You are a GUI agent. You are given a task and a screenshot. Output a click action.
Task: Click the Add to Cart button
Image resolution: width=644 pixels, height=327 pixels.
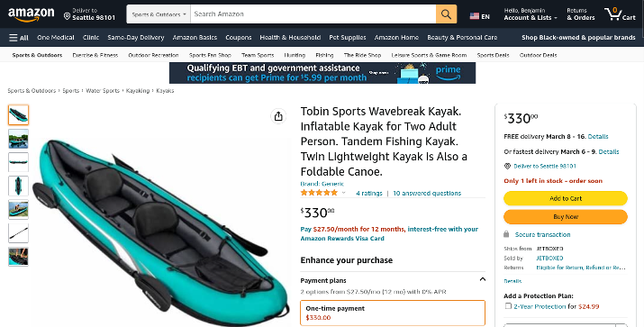pos(566,198)
